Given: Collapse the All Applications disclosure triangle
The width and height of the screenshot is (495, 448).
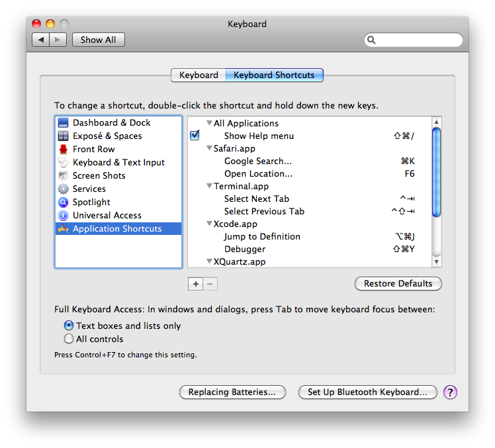Looking at the screenshot, I should pos(209,123).
